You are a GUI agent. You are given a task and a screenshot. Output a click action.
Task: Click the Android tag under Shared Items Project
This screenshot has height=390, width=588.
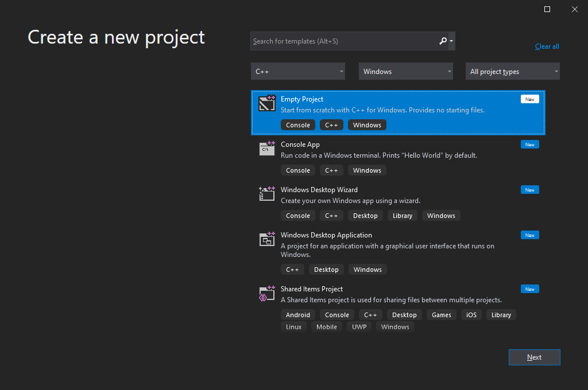coord(297,315)
